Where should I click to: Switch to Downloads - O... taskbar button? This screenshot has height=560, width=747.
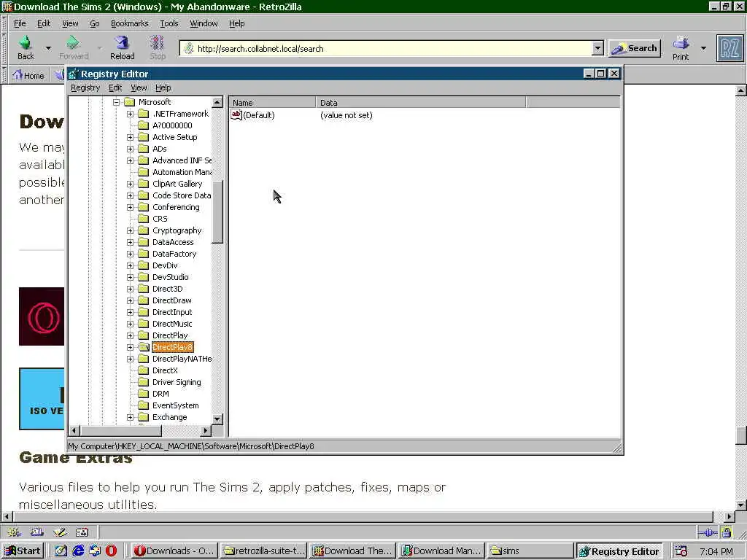click(175, 551)
